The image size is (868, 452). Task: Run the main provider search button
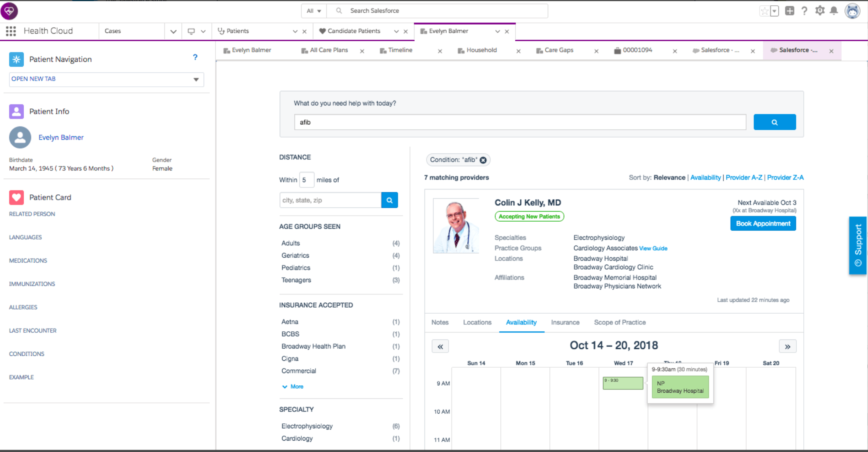774,122
